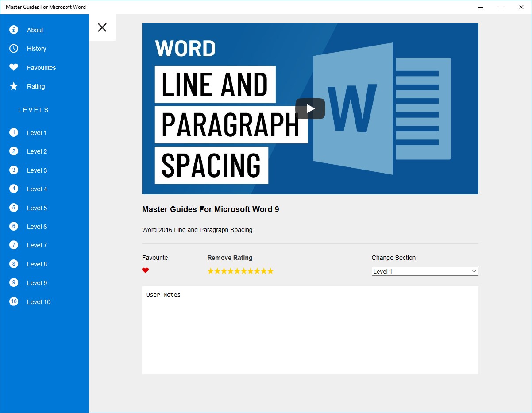Open the Favourites menu label
The height and width of the screenshot is (413, 532).
coord(41,68)
